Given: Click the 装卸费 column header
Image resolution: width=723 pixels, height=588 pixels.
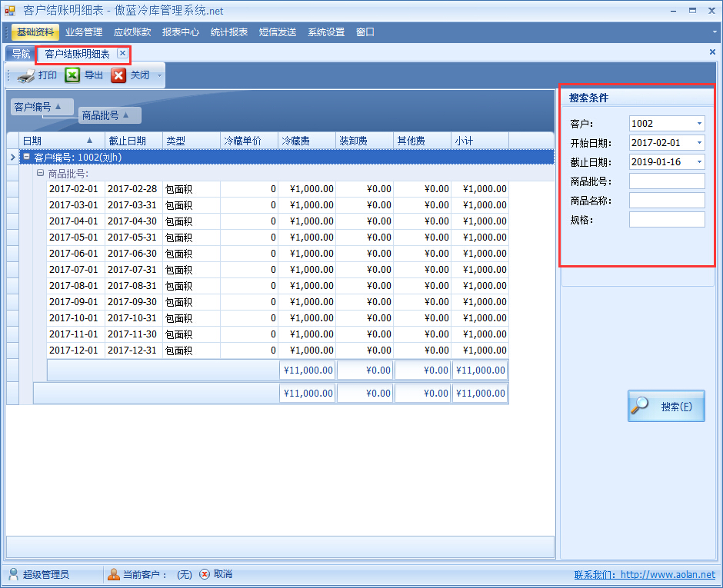Looking at the screenshot, I should (365, 141).
